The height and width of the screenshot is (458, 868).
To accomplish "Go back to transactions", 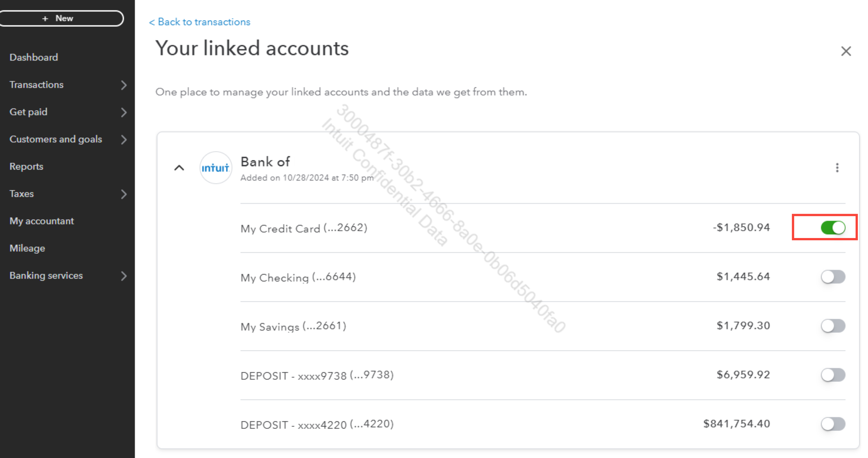I will [200, 22].
